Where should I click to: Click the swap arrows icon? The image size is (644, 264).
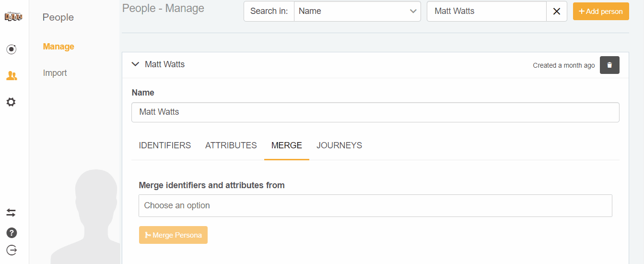coord(11,213)
